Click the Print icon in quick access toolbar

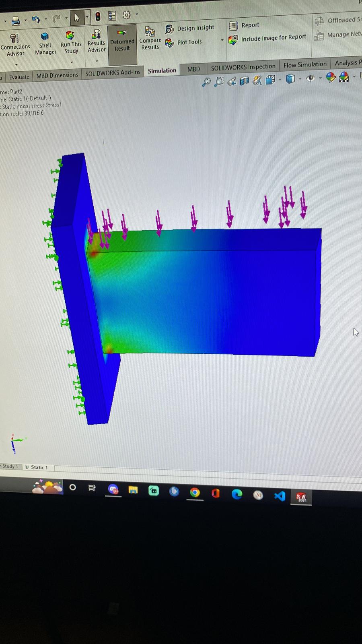(x=16, y=21)
